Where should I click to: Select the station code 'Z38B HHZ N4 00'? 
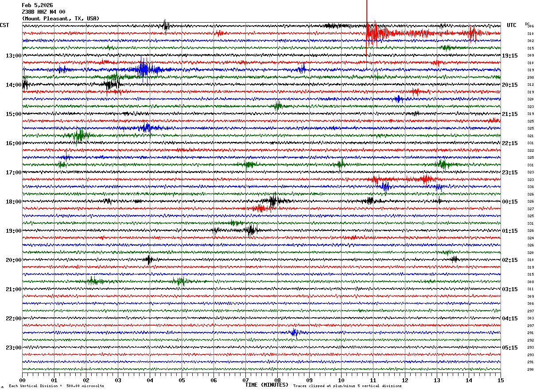click(43, 12)
